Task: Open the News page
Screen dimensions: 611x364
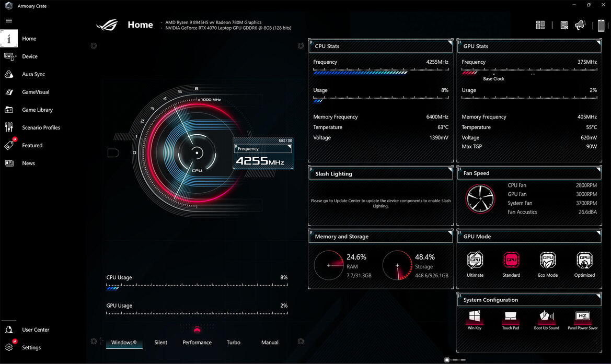Action: pos(28,163)
